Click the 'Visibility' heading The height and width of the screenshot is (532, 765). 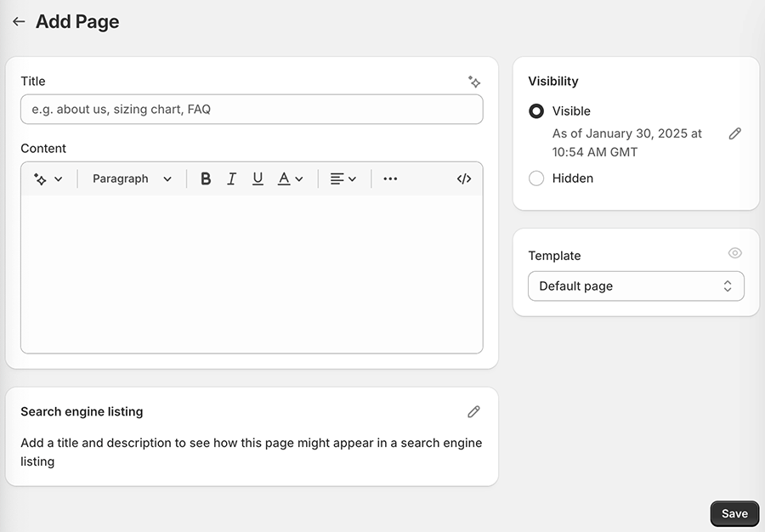pos(553,82)
